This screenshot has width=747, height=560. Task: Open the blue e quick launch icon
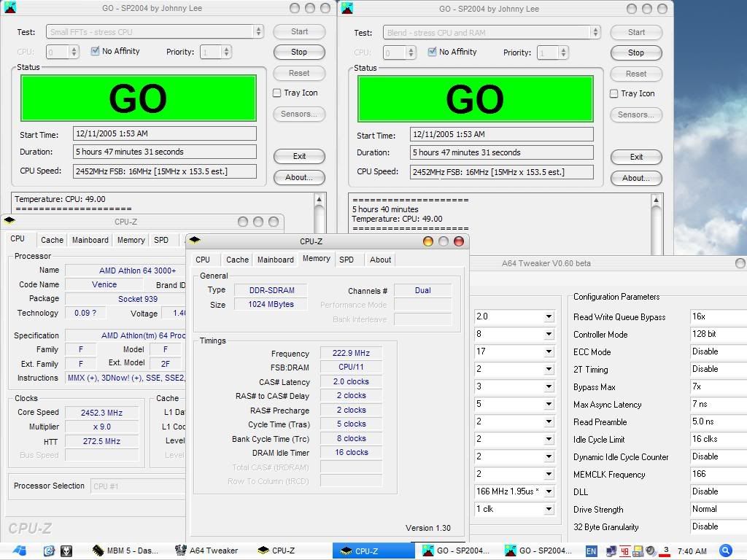49,551
